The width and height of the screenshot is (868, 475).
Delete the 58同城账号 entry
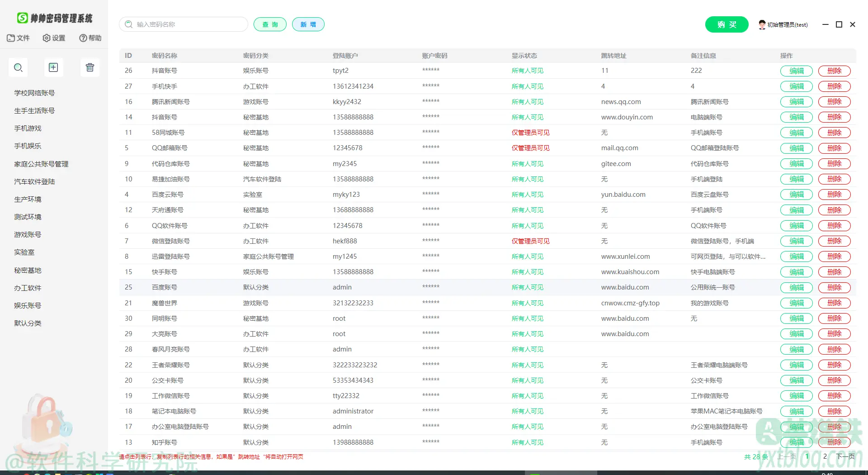835,133
